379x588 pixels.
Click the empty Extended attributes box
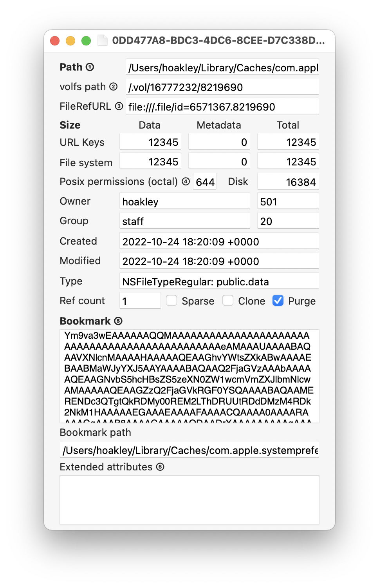[x=189, y=500]
